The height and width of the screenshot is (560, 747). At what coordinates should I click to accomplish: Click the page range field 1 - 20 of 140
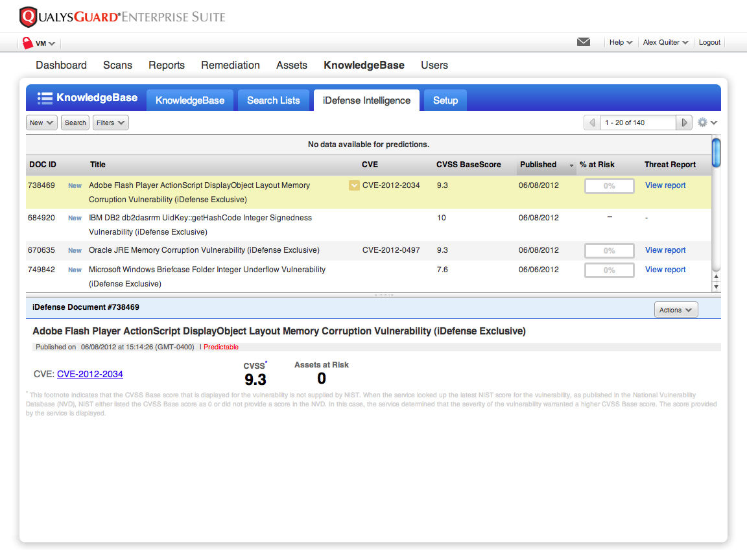click(x=638, y=122)
